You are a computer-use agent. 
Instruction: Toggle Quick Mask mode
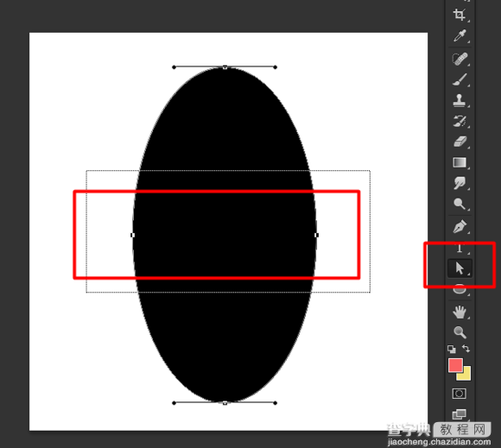tap(460, 394)
